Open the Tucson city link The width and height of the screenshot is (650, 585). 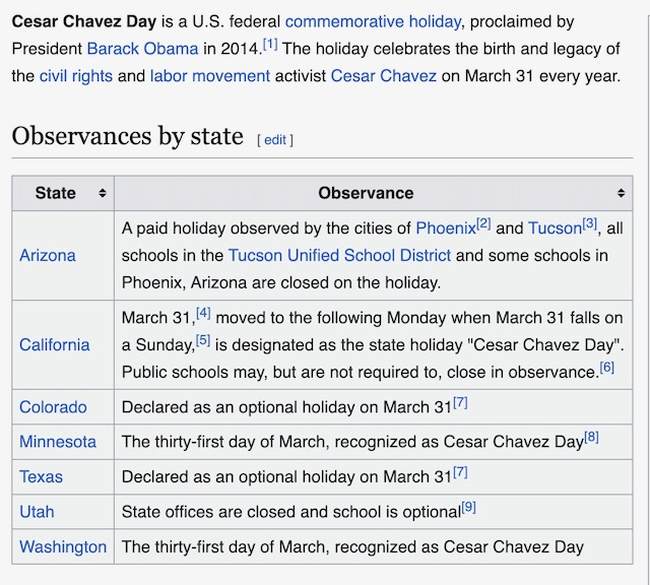(554, 228)
